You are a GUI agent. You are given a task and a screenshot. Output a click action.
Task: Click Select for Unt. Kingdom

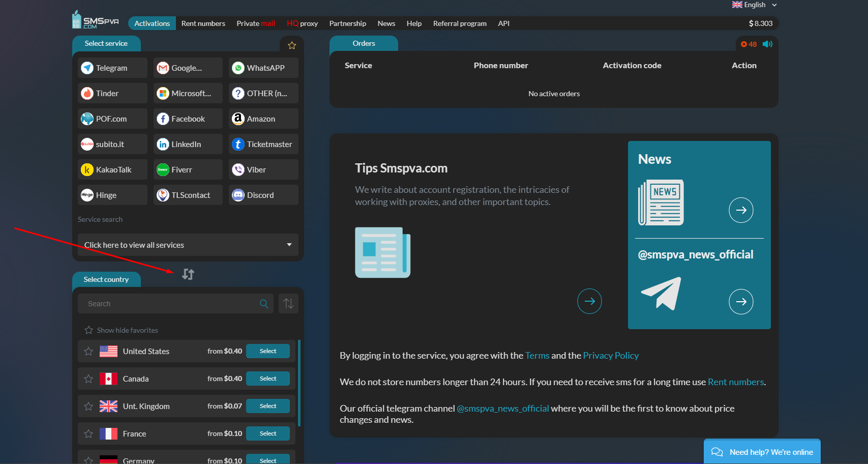click(268, 406)
